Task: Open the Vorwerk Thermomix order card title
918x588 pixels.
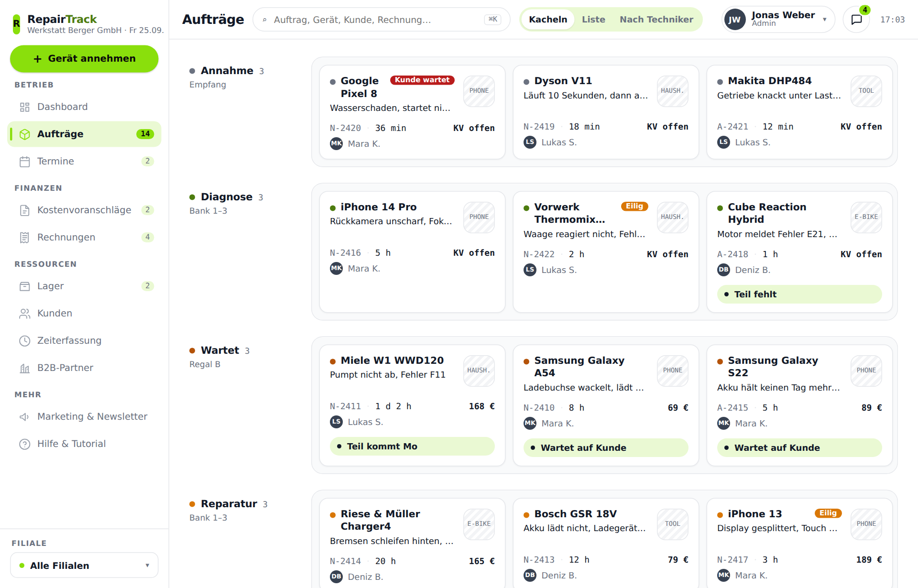Action: click(569, 213)
